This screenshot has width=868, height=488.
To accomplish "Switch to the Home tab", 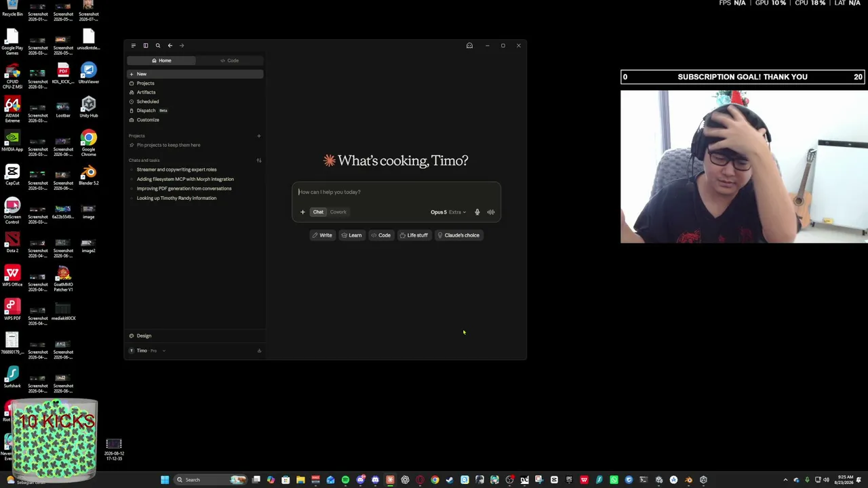I will click(161, 60).
